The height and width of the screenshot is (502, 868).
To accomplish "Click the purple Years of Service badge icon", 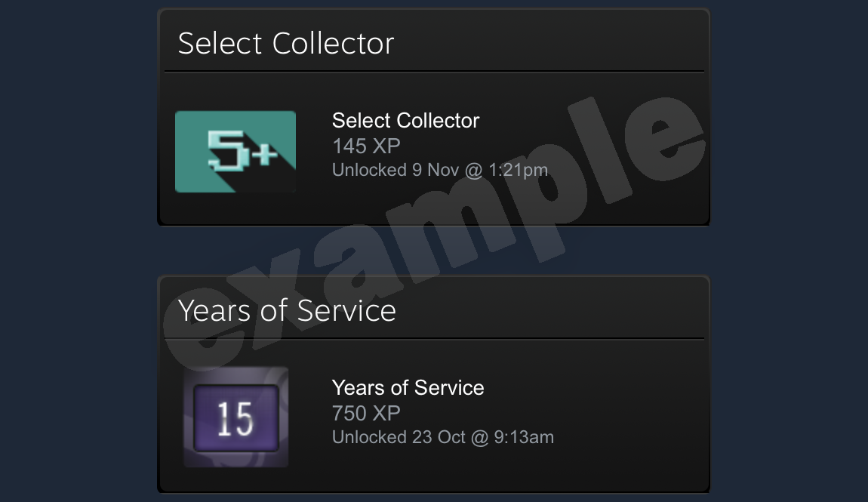I will point(235,417).
